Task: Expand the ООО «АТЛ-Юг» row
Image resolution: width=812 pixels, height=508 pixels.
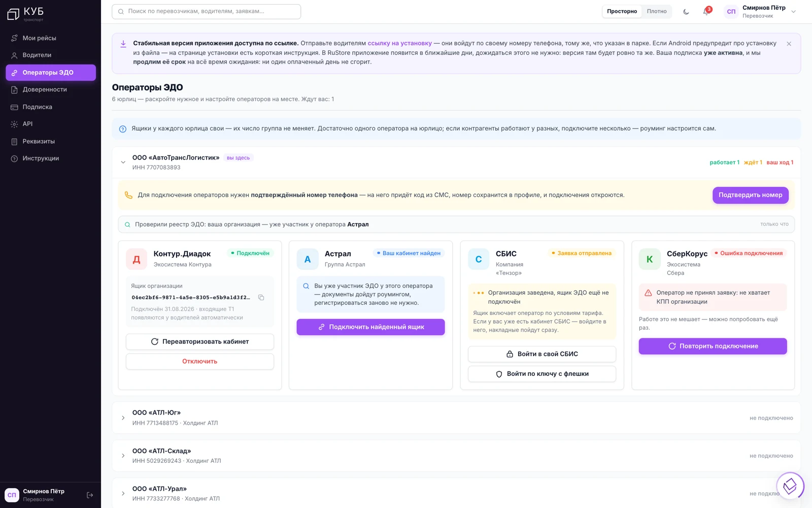Action: pyautogui.click(x=123, y=418)
